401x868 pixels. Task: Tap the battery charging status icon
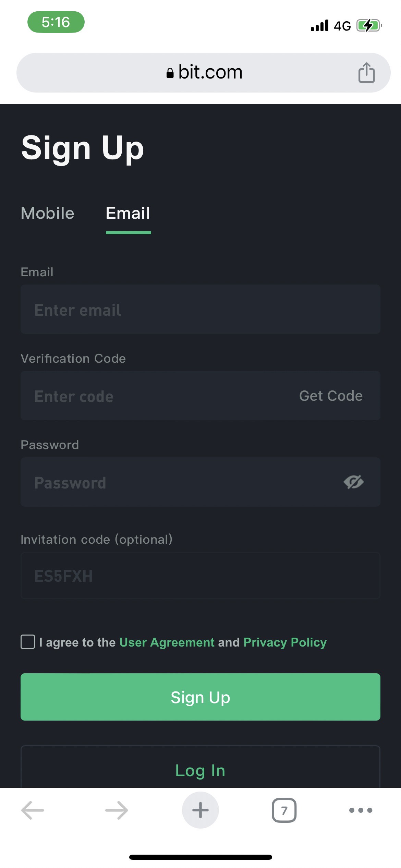point(369,26)
